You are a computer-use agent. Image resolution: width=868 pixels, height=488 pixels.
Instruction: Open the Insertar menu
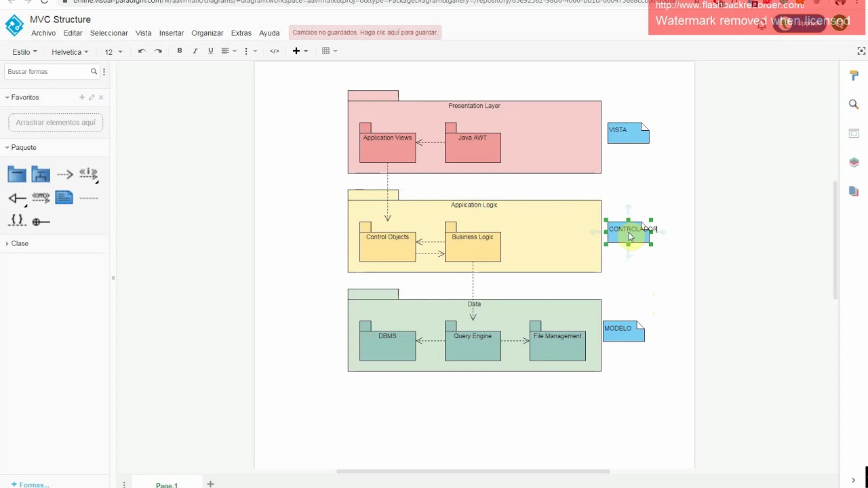[171, 33]
